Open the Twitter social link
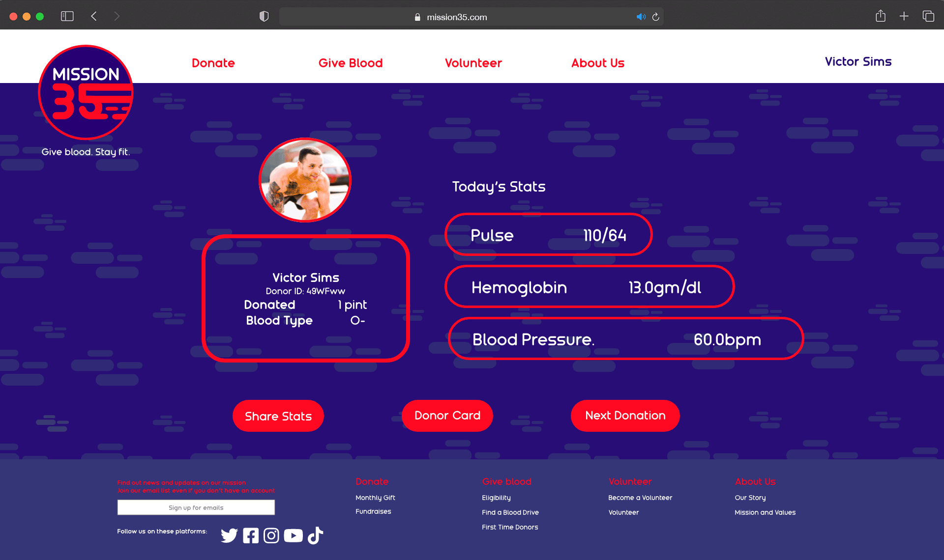The width and height of the screenshot is (944, 560). [229, 535]
